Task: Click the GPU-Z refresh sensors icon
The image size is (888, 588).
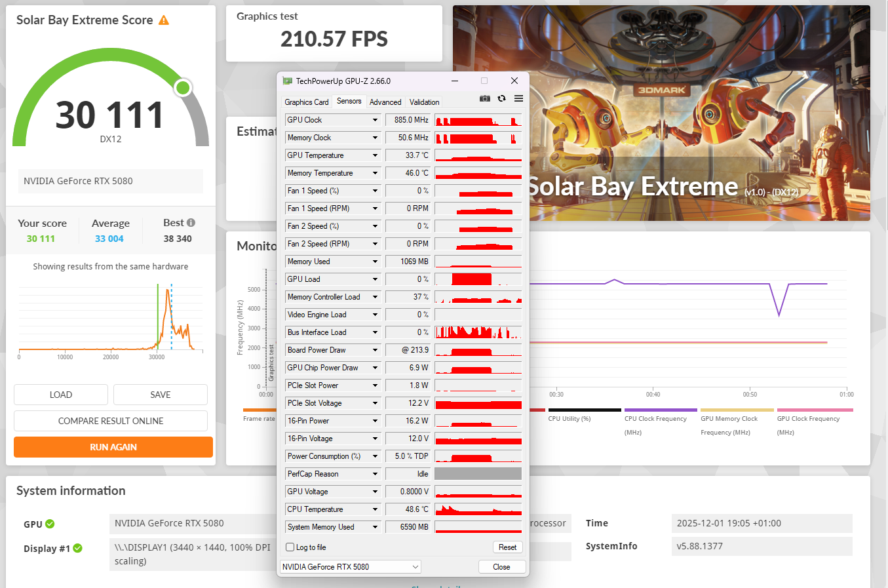Action: click(501, 98)
